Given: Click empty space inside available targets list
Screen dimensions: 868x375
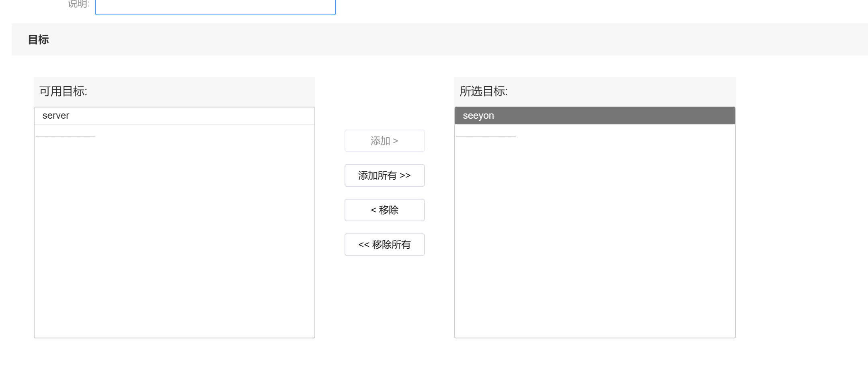Looking at the screenshot, I should pyautogui.click(x=174, y=233).
